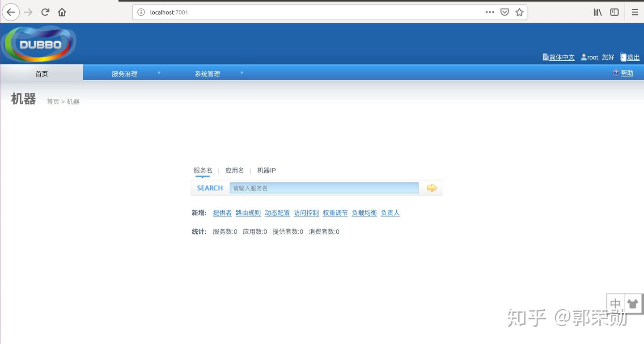Open site information icon in address bar

(141, 12)
